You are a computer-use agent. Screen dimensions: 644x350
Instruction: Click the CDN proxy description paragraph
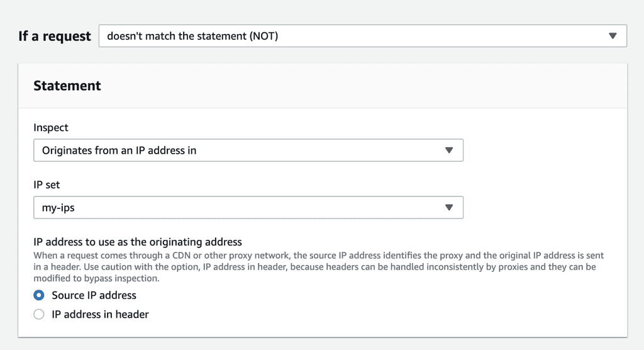314,267
